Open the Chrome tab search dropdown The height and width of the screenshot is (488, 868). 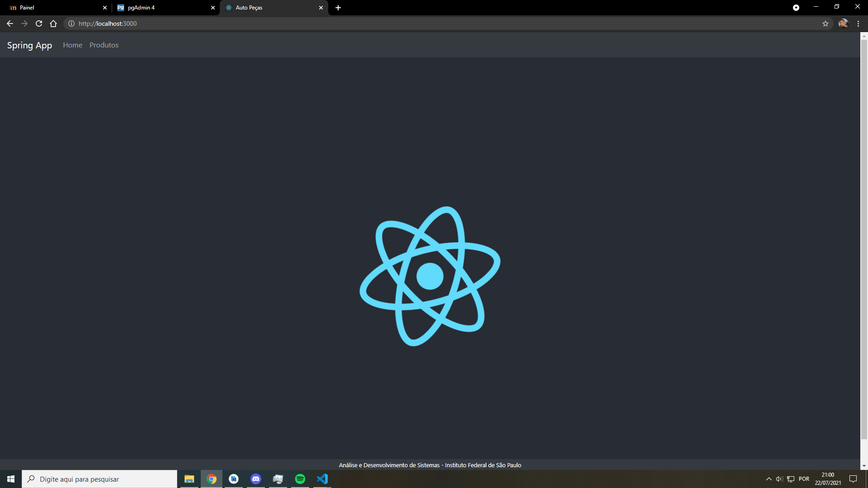click(x=796, y=8)
